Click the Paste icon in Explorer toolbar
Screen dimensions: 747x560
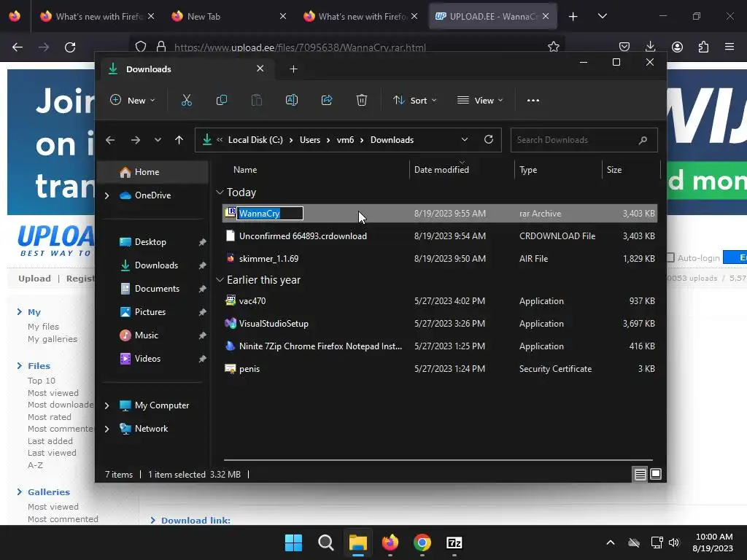[256, 100]
